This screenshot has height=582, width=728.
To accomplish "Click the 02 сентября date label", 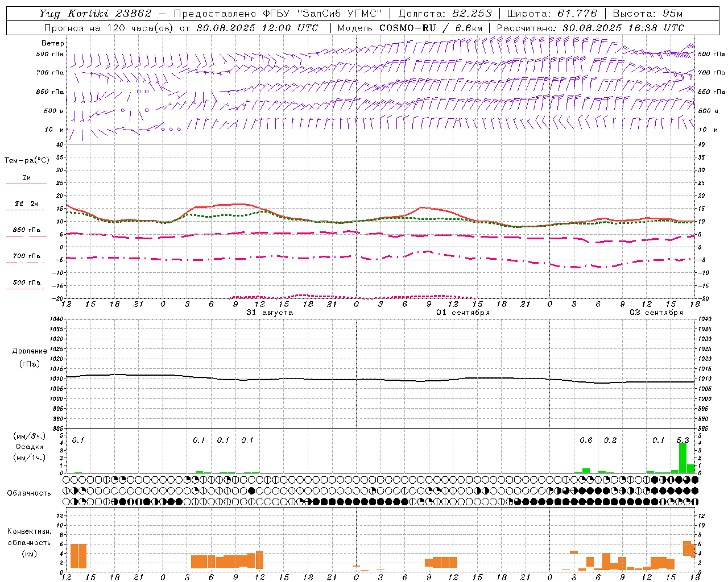I will point(656,313).
